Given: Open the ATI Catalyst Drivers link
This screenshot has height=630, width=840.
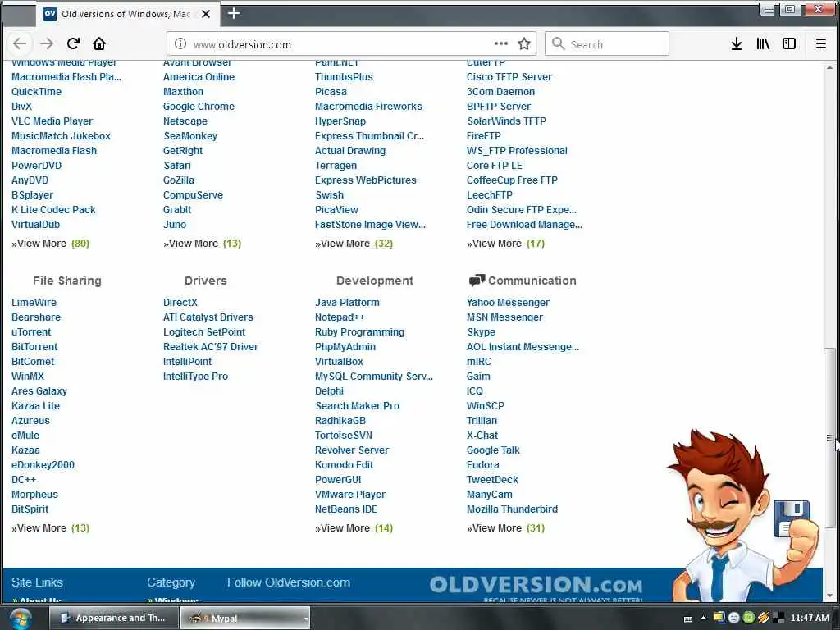Looking at the screenshot, I should 208,317.
